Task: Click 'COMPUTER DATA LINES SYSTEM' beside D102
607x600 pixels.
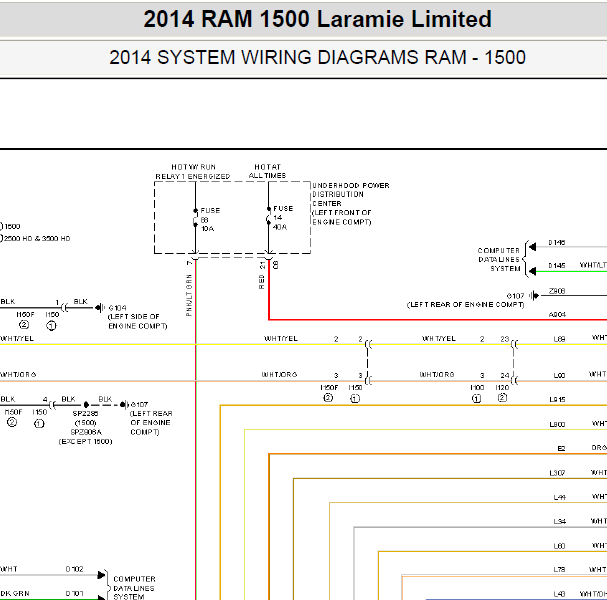Action: 134,588
